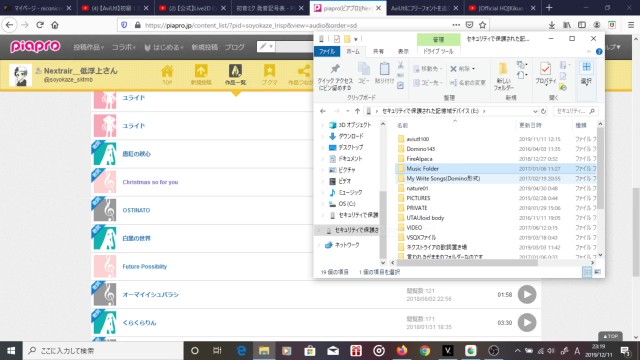Open the Explorer help icon
The image size is (640, 360).
(599, 51)
